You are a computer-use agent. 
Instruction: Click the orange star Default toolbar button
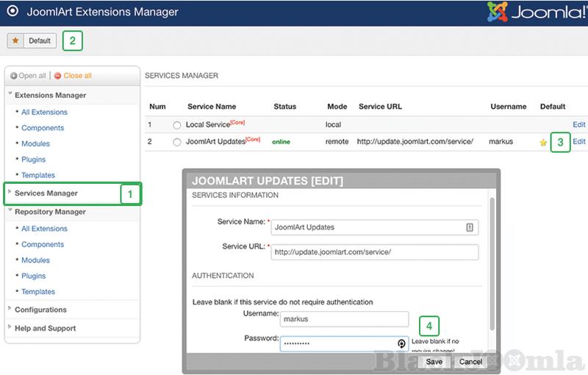pyautogui.click(x=32, y=41)
